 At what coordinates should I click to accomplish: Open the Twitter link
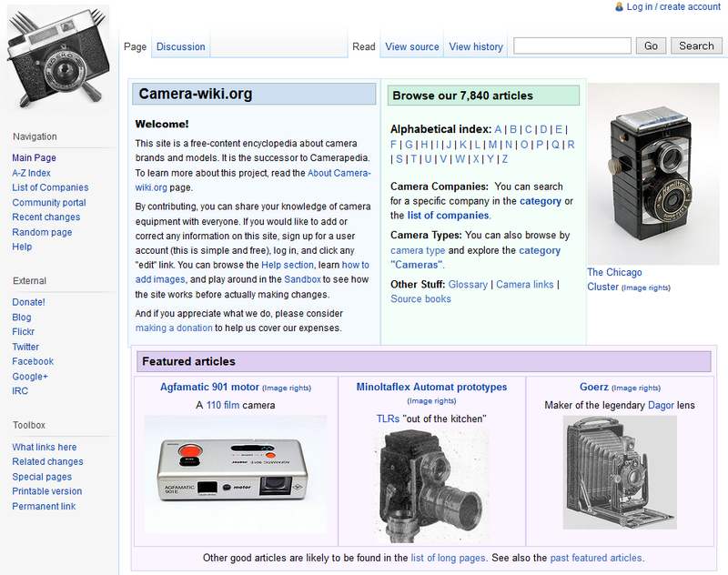25,347
